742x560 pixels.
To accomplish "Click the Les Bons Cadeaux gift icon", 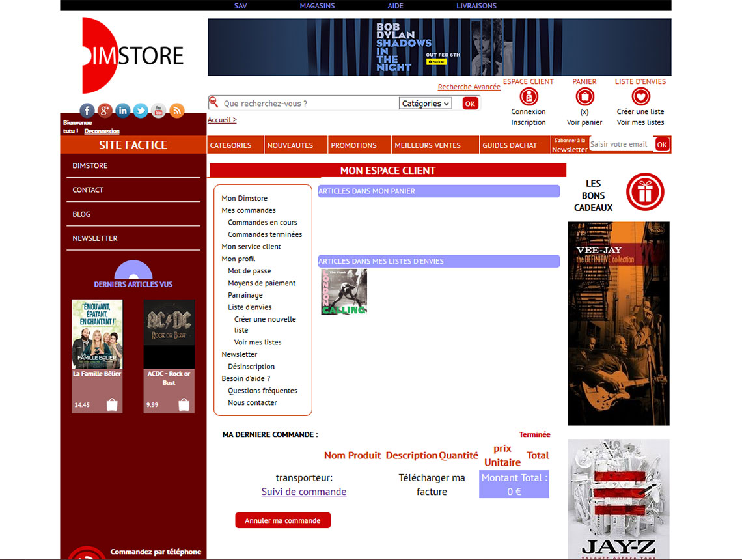I will pyautogui.click(x=644, y=192).
